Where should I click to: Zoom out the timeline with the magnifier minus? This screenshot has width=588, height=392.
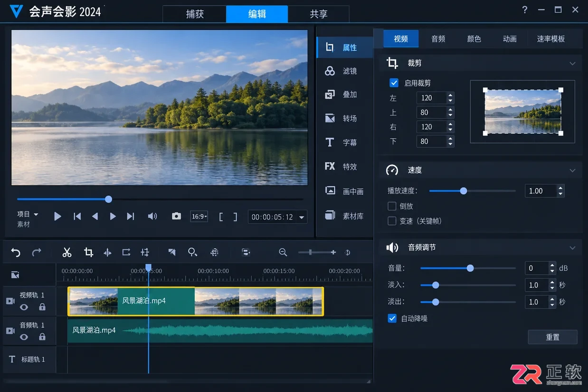(x=283, y=252)
